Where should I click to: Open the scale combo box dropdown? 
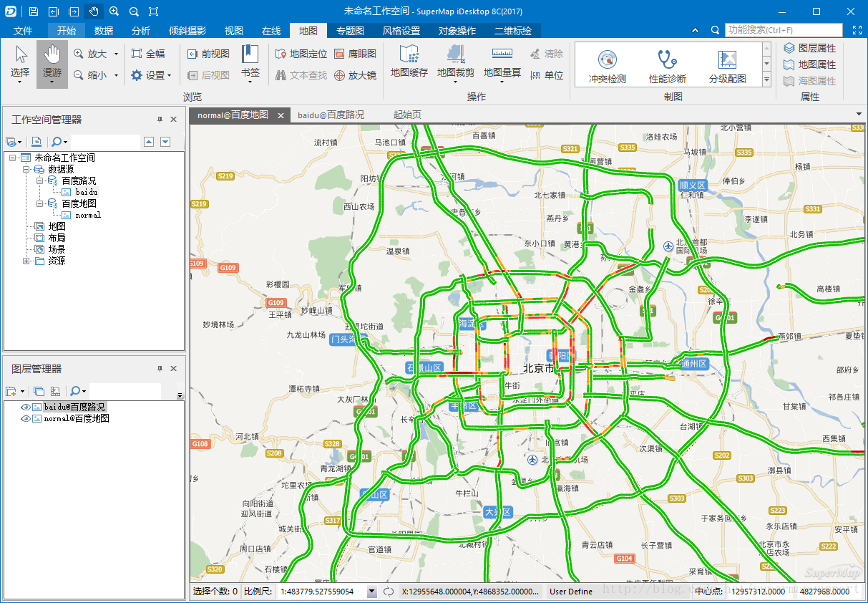click(x=371, y=592)
